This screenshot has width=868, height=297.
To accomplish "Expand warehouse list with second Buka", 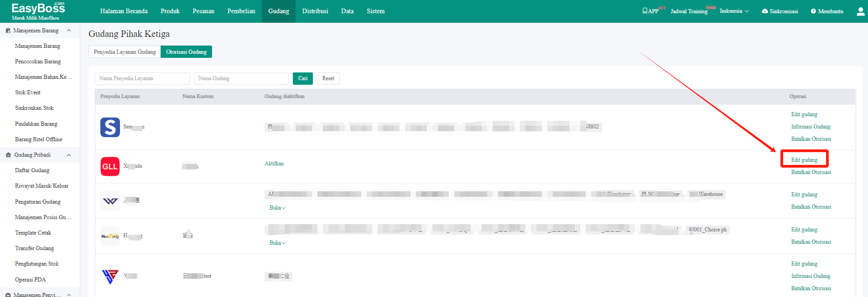I will [x=277, y=243].
